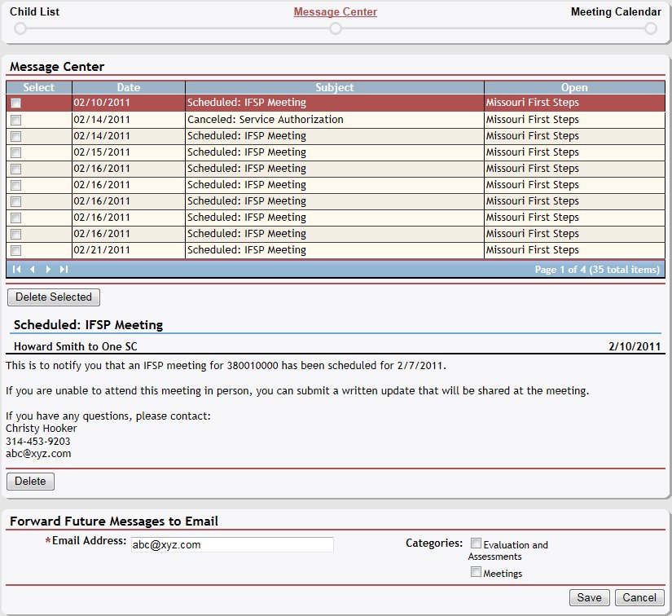Click the Message Center step circle
The width and height of the screenshot is (672, 616).
pyautogui.click(x=335, y=29)
